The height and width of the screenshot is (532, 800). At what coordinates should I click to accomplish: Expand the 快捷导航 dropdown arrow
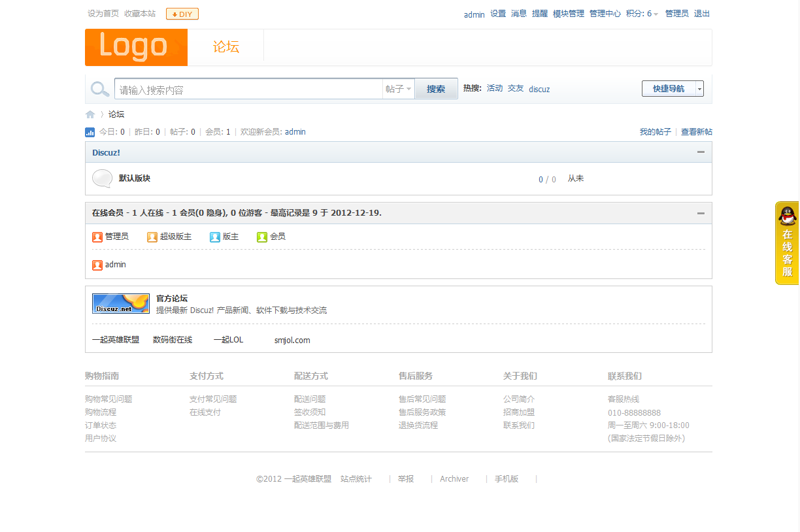[x=699, y=88]
